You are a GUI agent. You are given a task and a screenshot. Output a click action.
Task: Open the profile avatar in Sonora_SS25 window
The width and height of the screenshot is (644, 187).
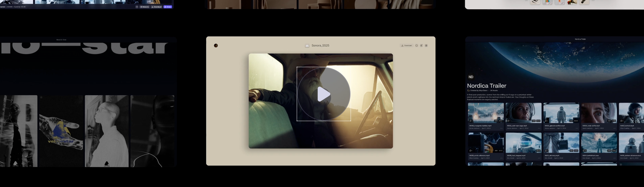pyautogui.click(x=216, y=45)
